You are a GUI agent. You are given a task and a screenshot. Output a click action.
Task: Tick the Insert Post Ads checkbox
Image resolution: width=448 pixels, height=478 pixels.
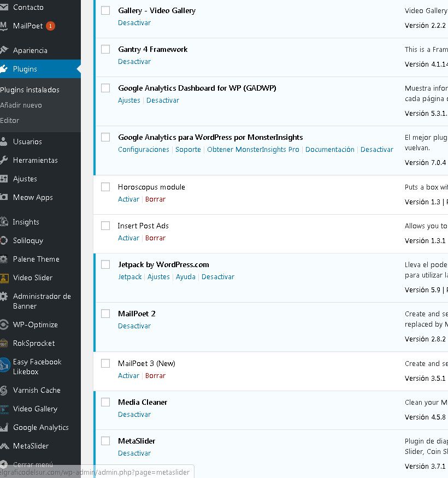tap(105, 225)
